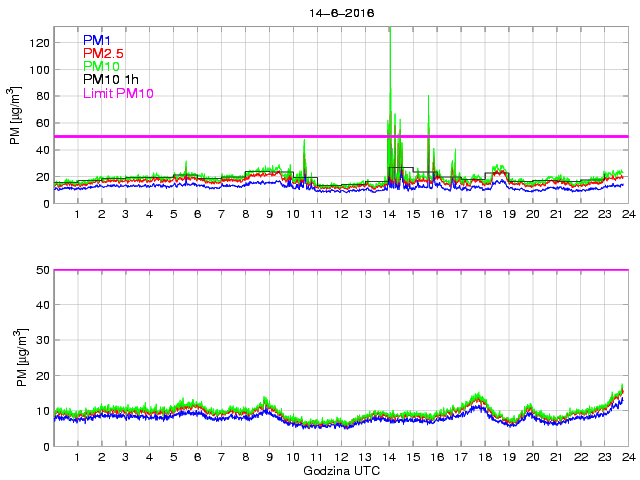
Task: Click the bottom chart's PM y-axis label
Action: 15,358
